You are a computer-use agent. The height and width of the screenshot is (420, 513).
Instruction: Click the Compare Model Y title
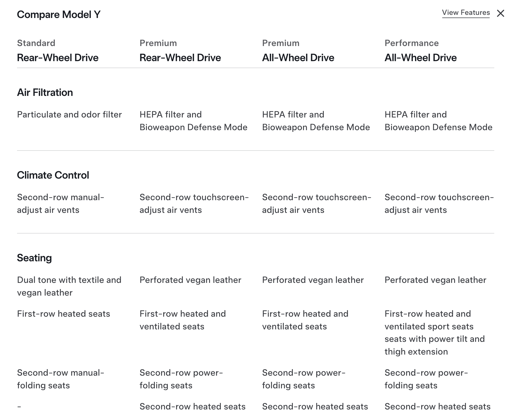pyautogui.click(x=59, y=15)
